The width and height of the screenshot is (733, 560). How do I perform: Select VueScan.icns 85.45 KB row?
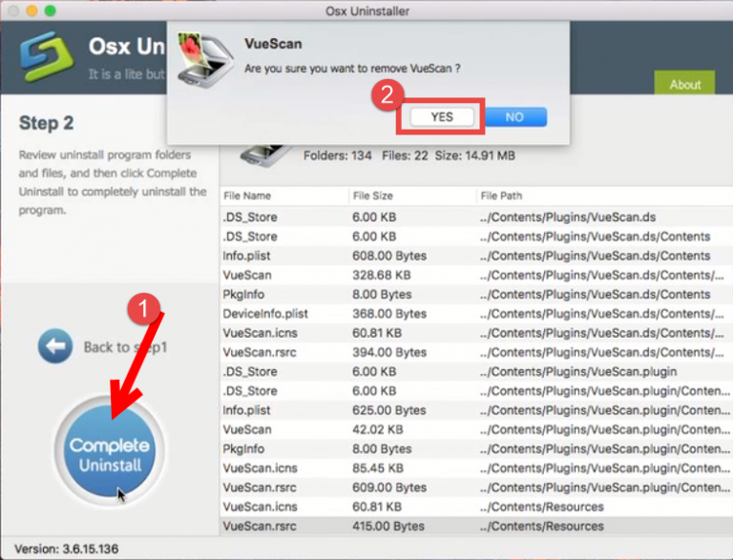pyautogui.click(x=476, y=468)
